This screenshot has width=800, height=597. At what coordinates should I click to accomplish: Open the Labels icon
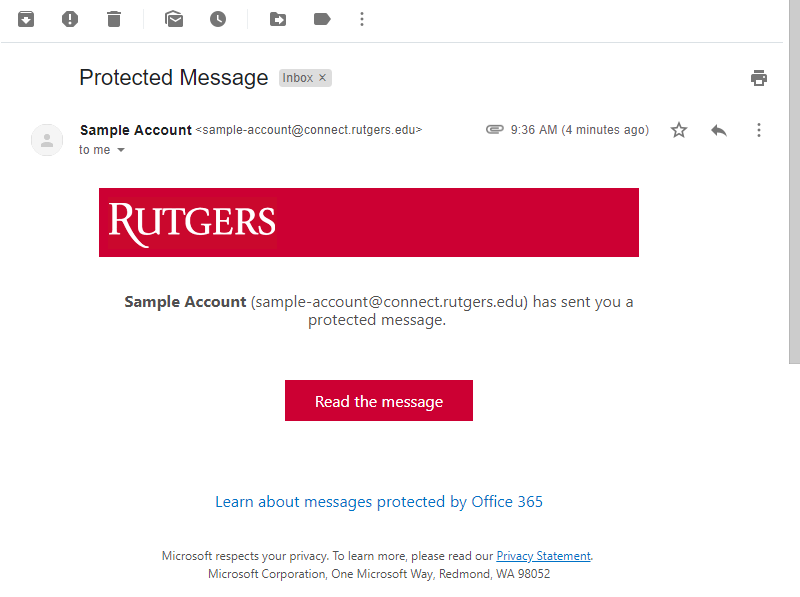(322, 19)
